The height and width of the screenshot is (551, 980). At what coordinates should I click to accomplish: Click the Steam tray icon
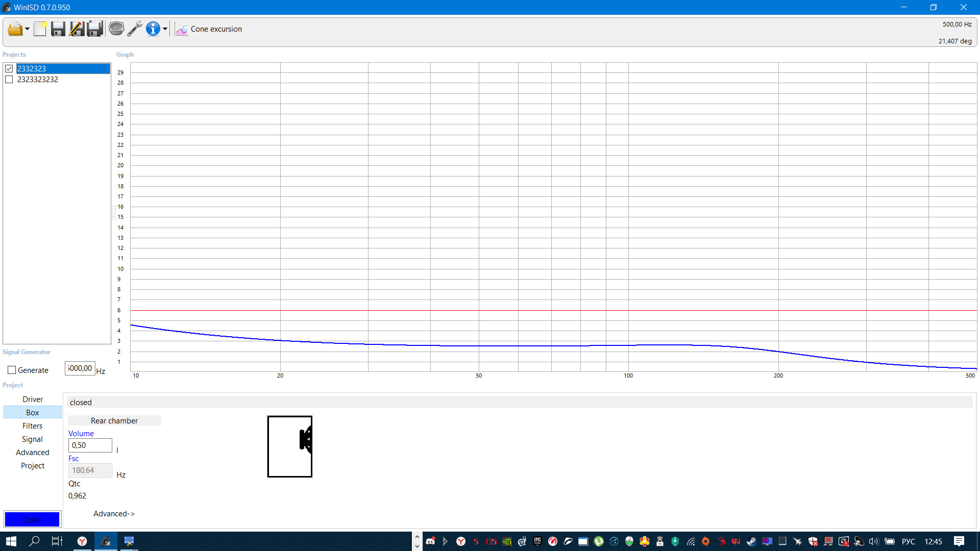click(751, 541)
